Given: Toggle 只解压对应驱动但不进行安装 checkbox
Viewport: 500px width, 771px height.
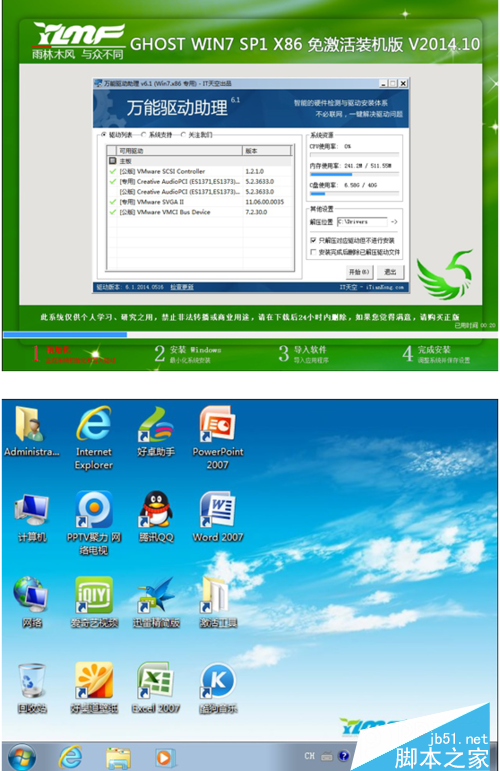Looking at the screenshot, I should coord(313,240).
